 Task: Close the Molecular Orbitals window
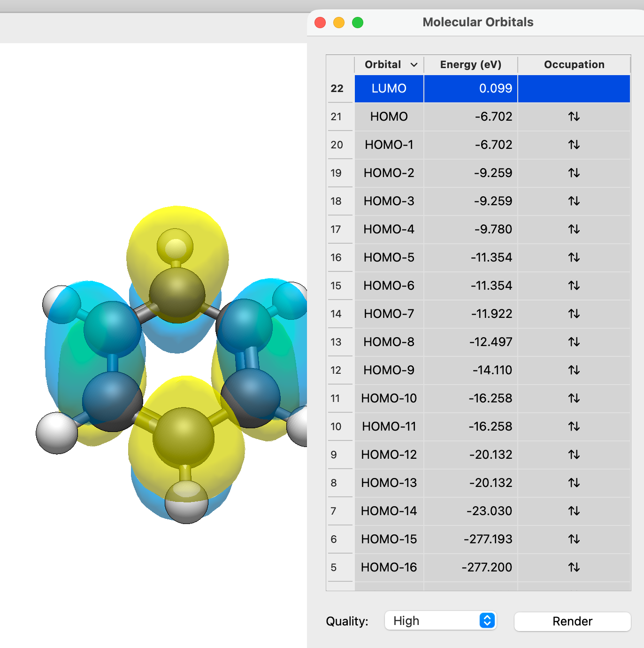pyautogui.click(x=320, y=23)
